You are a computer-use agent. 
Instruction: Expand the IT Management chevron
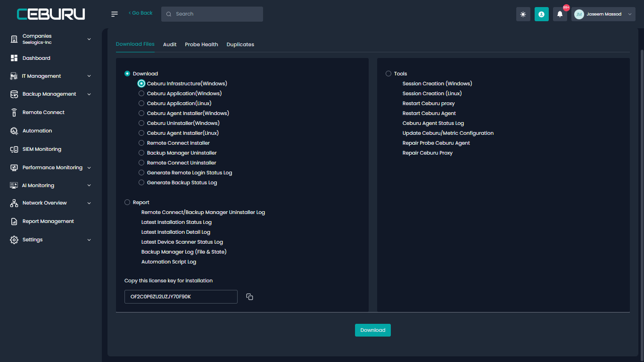[89, 76]
